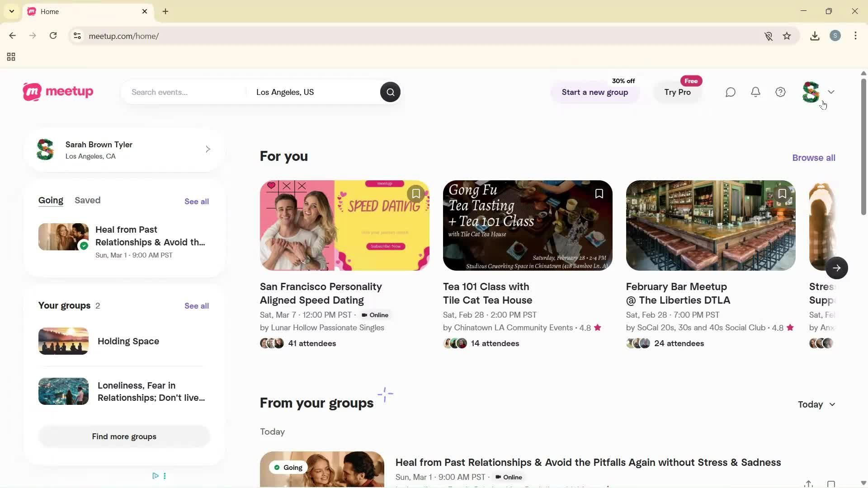Switch to the Saved tab
This screenshot has width=868, height=488.
[x=87, y=200]
